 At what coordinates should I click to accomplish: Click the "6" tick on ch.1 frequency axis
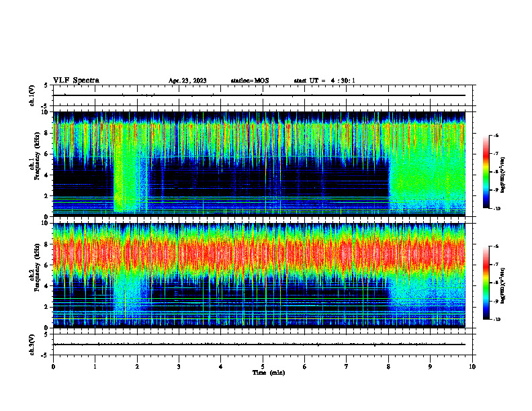47,154
